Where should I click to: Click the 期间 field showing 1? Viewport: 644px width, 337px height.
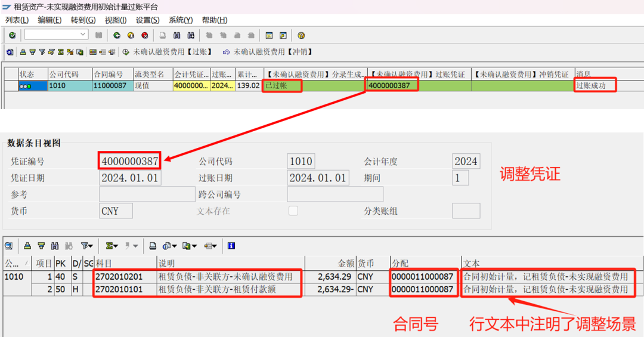tap(460, 178)
